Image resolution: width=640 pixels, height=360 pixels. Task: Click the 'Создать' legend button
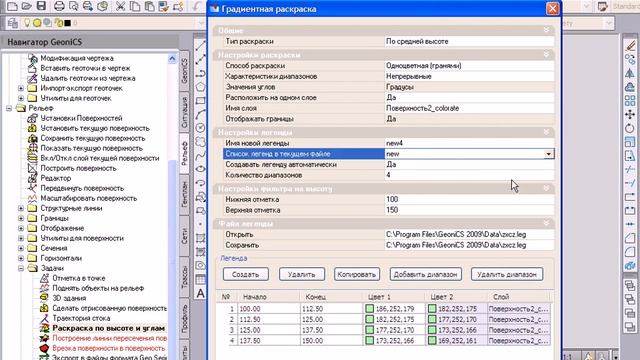(246, 274)
